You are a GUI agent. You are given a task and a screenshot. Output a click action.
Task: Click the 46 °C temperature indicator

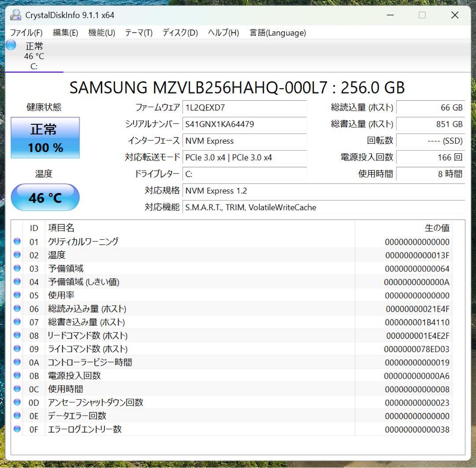(45, 197)
